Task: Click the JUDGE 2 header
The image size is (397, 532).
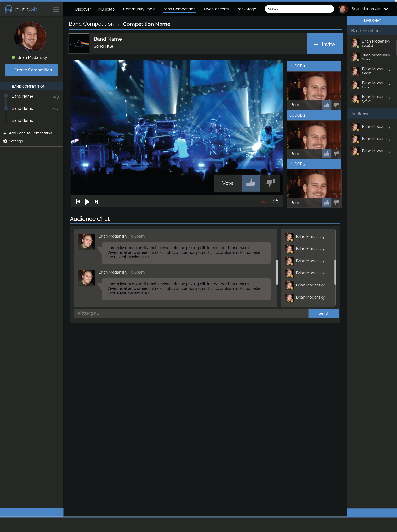Action: tap(314, 115)
